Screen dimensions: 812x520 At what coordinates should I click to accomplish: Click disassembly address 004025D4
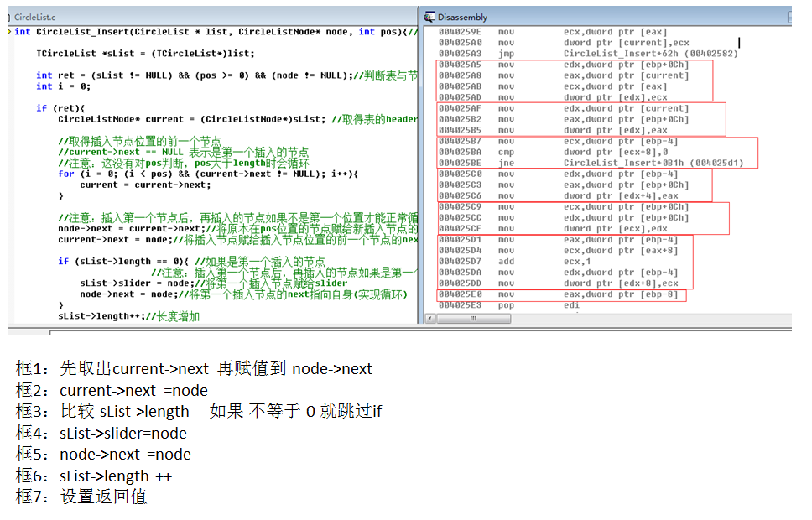pos(460,251)
